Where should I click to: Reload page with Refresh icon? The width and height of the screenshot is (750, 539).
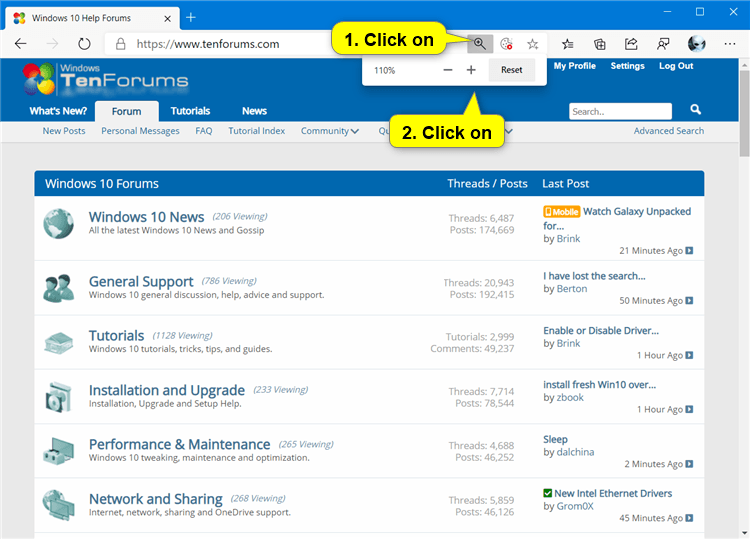point(84,44)
